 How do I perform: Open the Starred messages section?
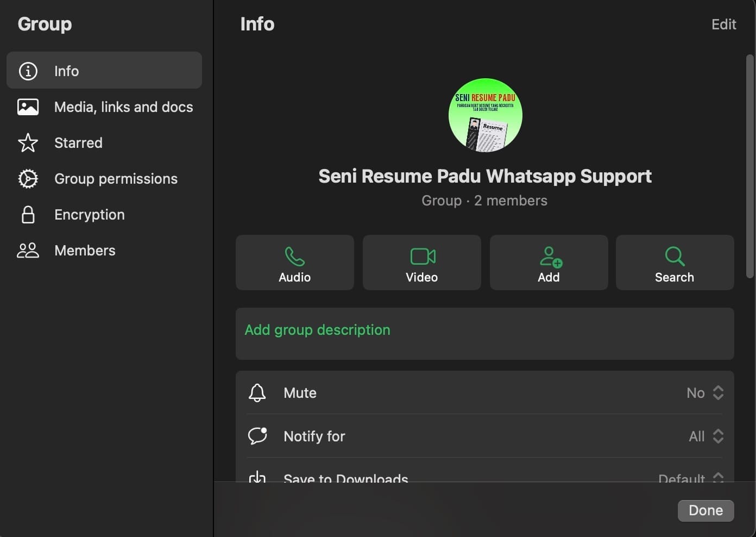pyautogui.click(x=78, y=143)
